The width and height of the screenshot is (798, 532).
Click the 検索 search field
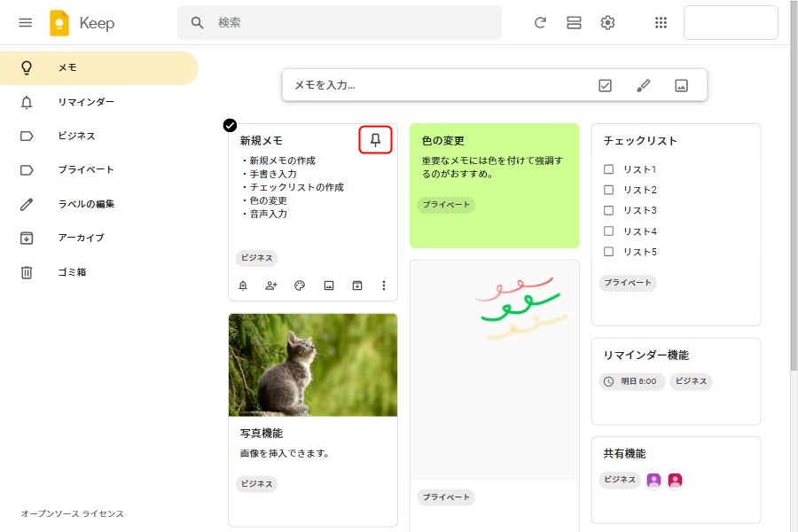(x=355, y=23)
